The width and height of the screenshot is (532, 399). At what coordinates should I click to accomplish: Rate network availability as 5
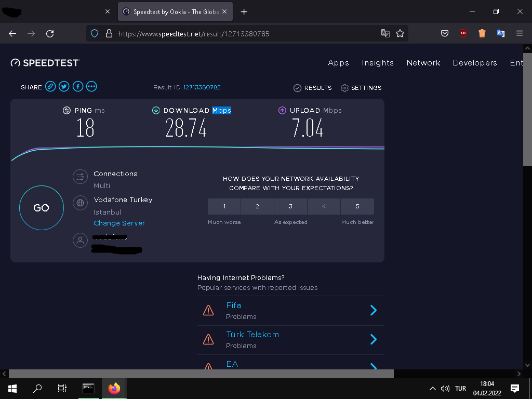[x=357, y=206]
